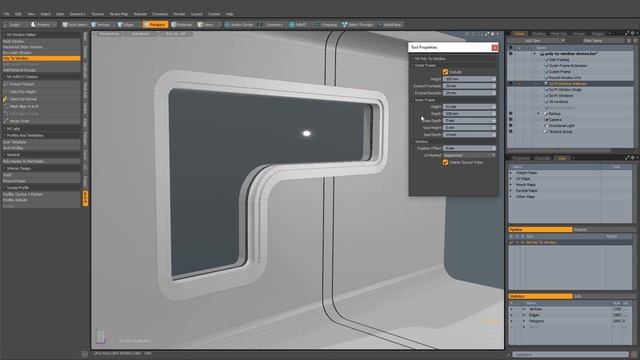The image size is (640, 360).
Task: Toggle visibility of scene root item
Action: coord(511,53)
